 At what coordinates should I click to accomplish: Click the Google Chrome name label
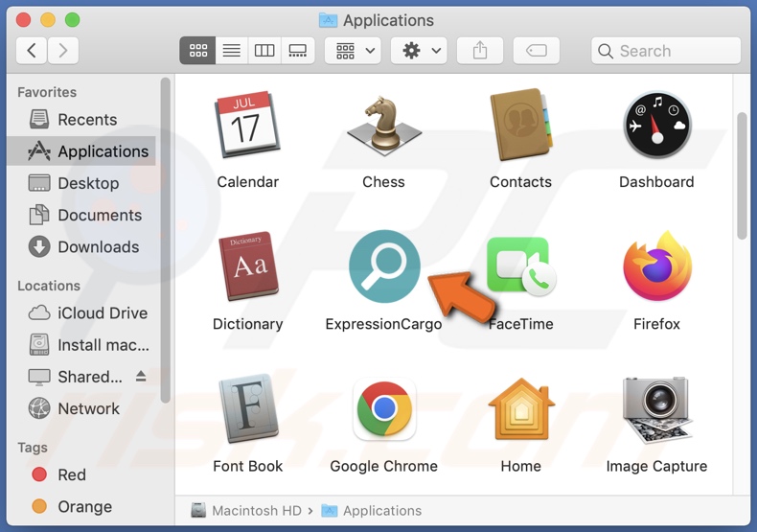coord(384,466)
